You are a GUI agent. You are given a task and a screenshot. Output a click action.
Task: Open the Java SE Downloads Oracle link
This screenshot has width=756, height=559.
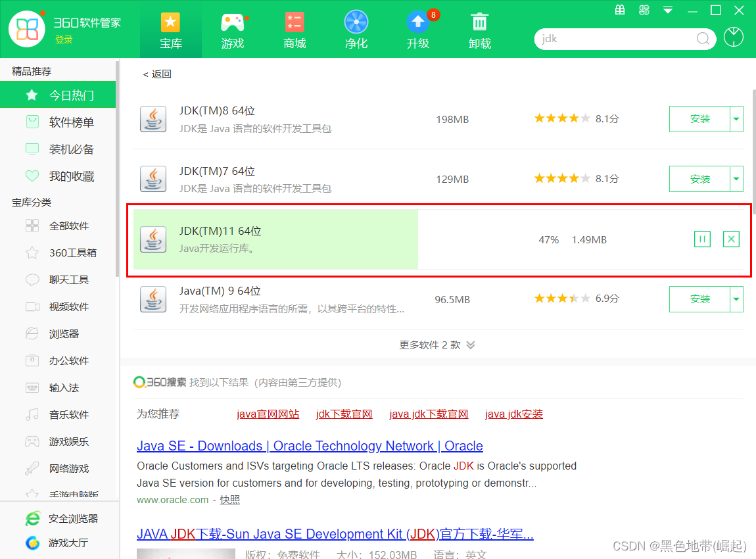tap(310, 446)
